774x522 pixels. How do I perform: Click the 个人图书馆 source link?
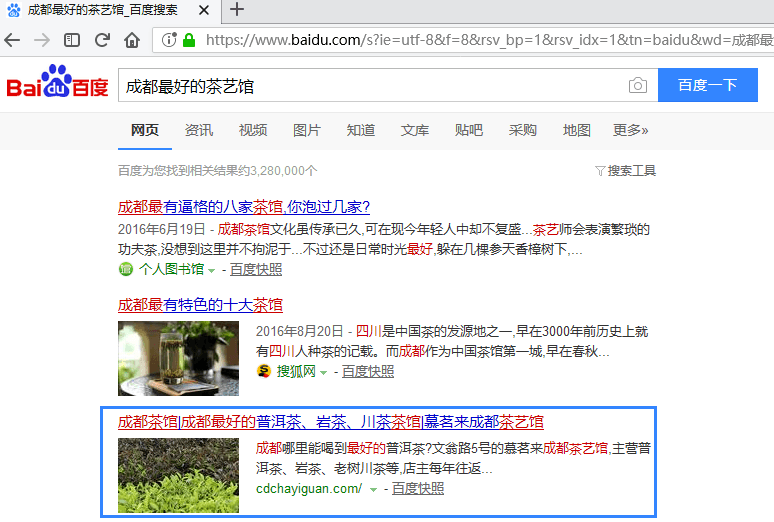(171, 269)
